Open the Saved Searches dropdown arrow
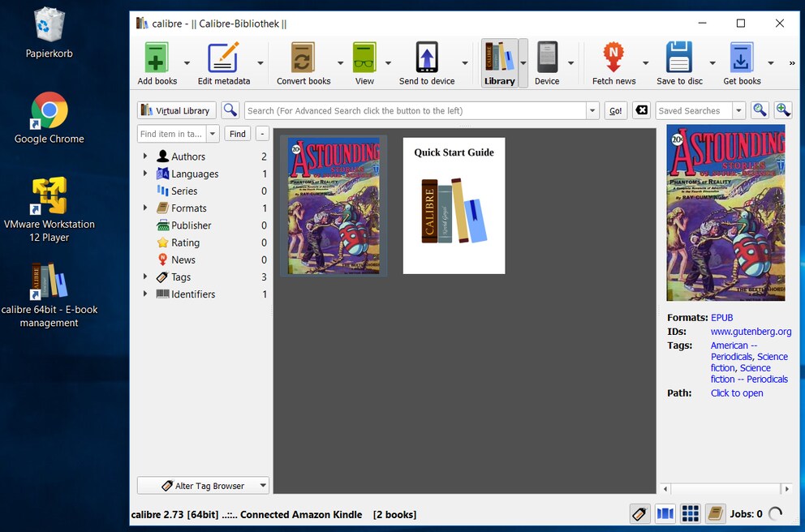This screenshot has width=805, height=532. (x=738, y=110)
